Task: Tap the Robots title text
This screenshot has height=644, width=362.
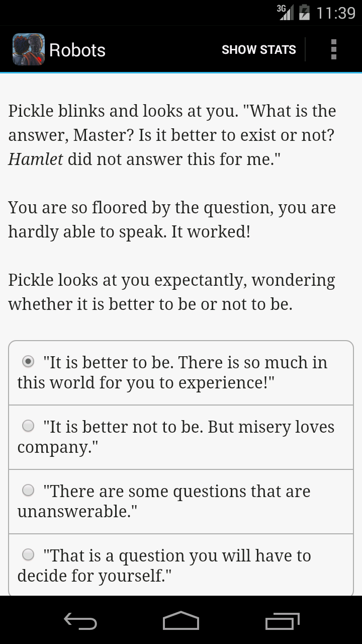Action: (77, 50)
